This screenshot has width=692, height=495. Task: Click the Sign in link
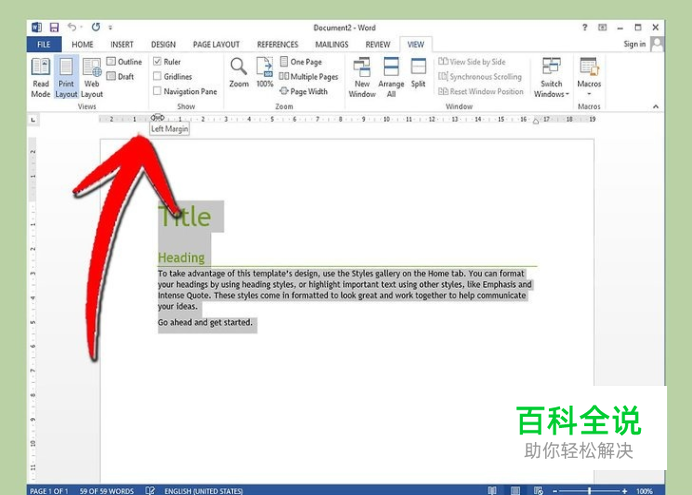634,44
